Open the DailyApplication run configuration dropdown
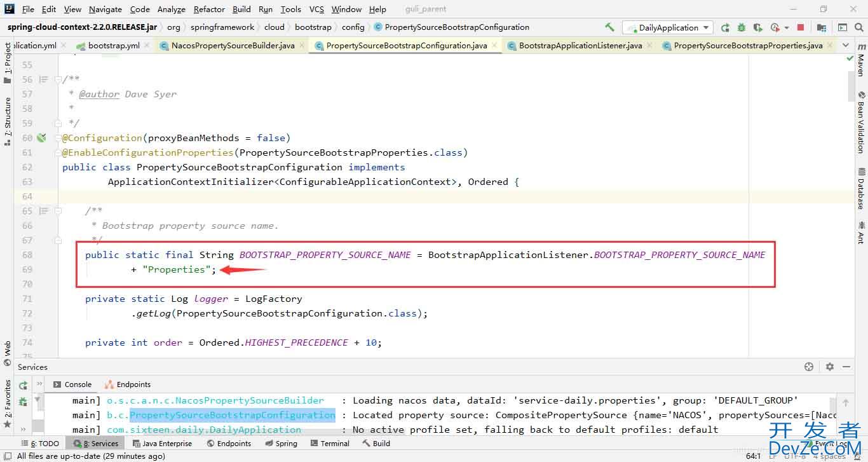Image resolution: width=868 pixels, height=462 pixels. pos(667,27)
